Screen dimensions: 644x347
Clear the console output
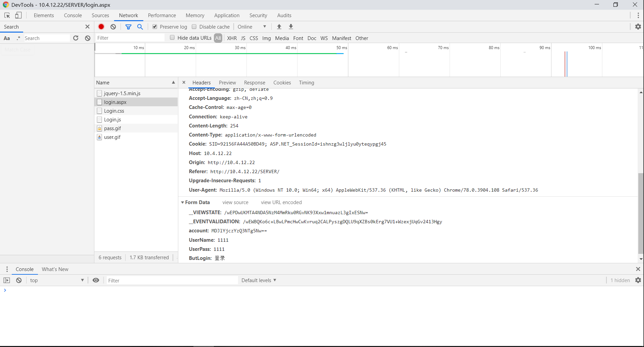(x=19, y=280)
